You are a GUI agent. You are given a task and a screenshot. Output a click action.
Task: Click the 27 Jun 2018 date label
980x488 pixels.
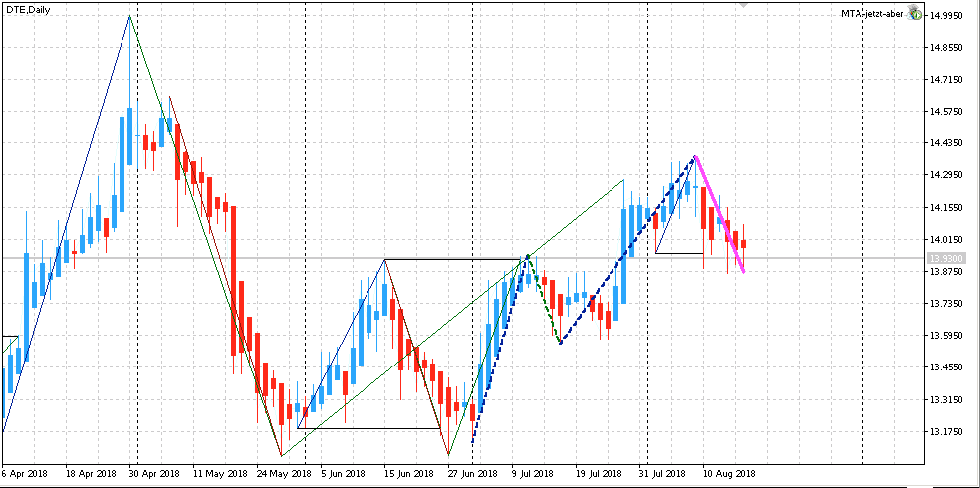pyautogui.click(x=473, y=474)
